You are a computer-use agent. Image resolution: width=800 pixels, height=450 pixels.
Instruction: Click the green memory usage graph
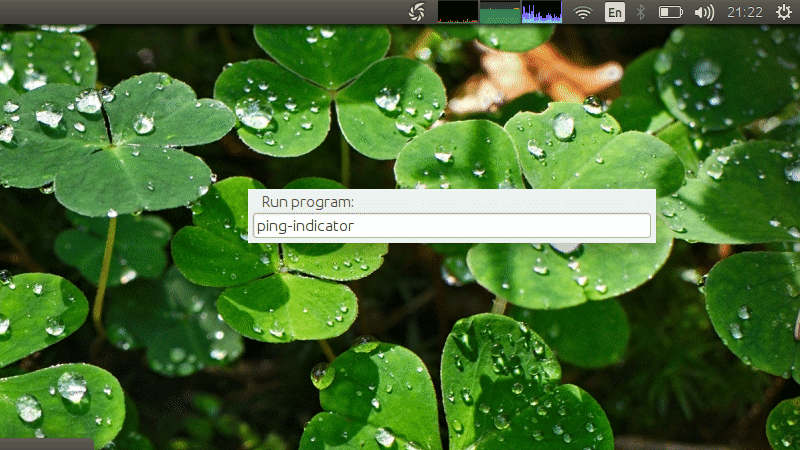coord(500,12)
